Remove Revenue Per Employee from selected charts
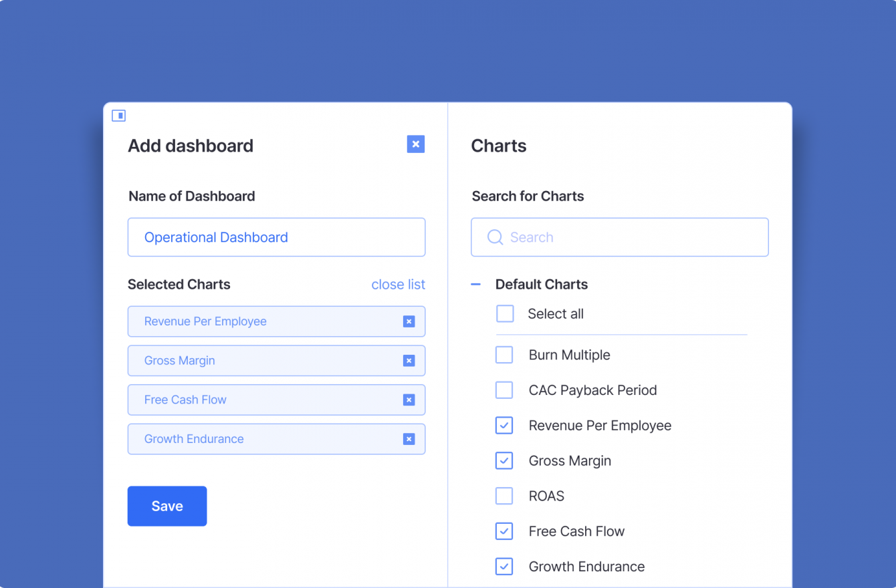 tap(409, 321)
